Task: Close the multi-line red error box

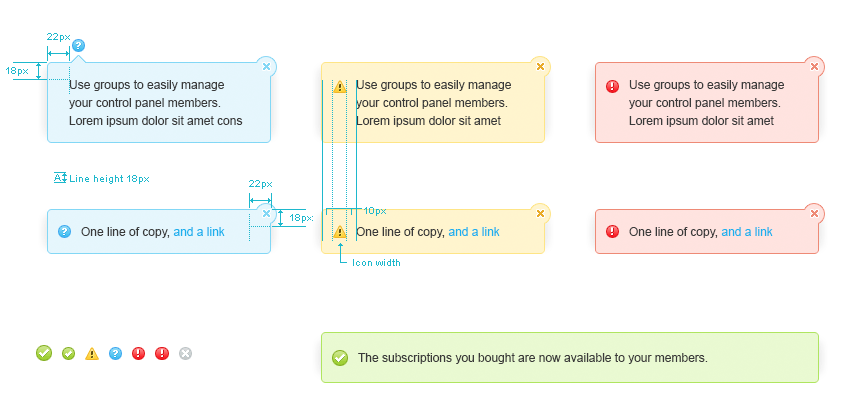Action: click(815, 66)
